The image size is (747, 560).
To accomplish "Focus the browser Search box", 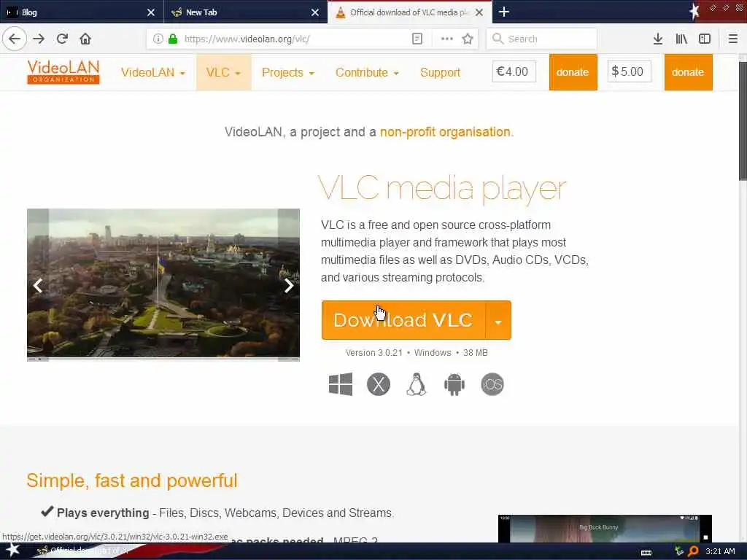I will (541, 39).
